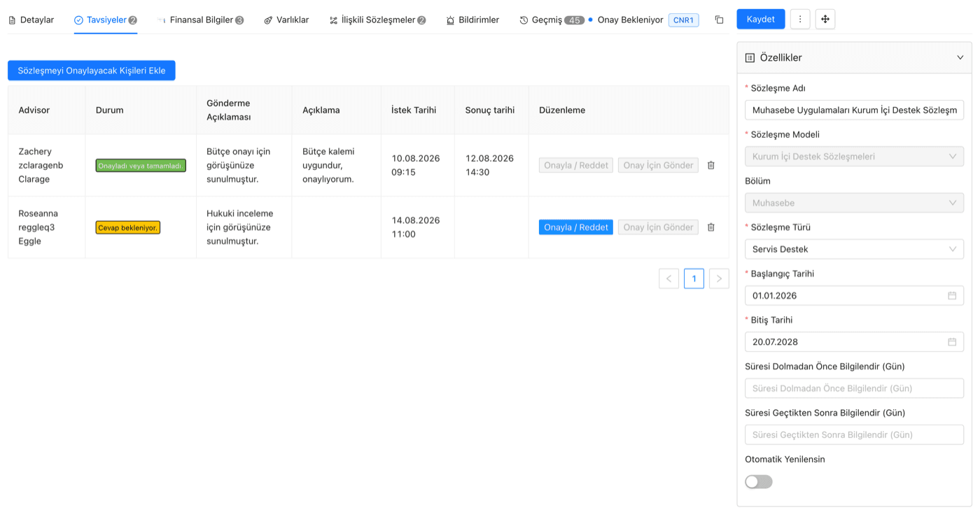
Task: Delete Zachery Clarage advisor row via trash icon
Action: 711,165
